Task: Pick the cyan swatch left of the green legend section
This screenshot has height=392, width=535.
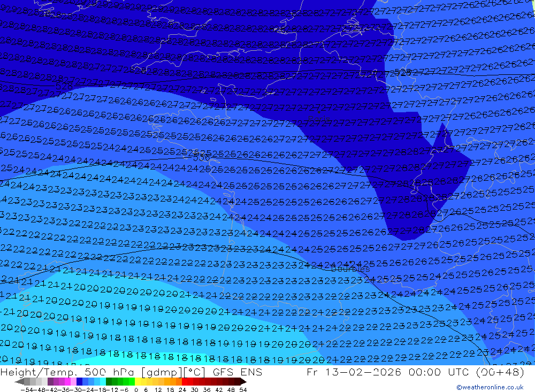Action: 103,381
